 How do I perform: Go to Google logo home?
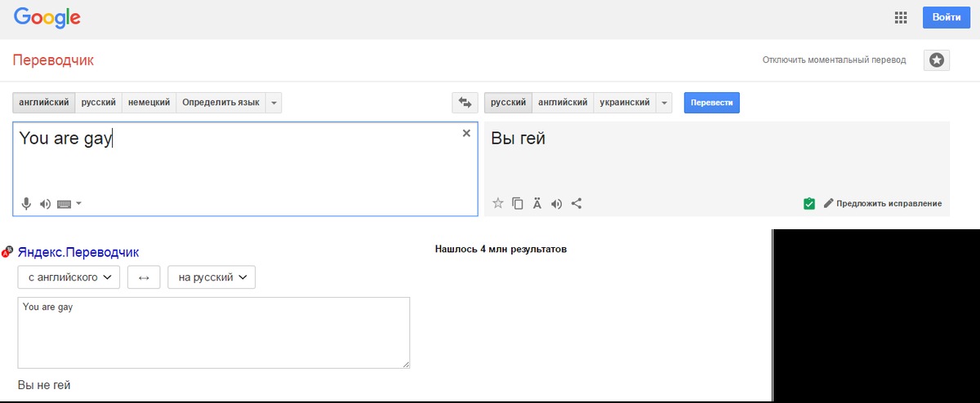[x=47, y=17]
